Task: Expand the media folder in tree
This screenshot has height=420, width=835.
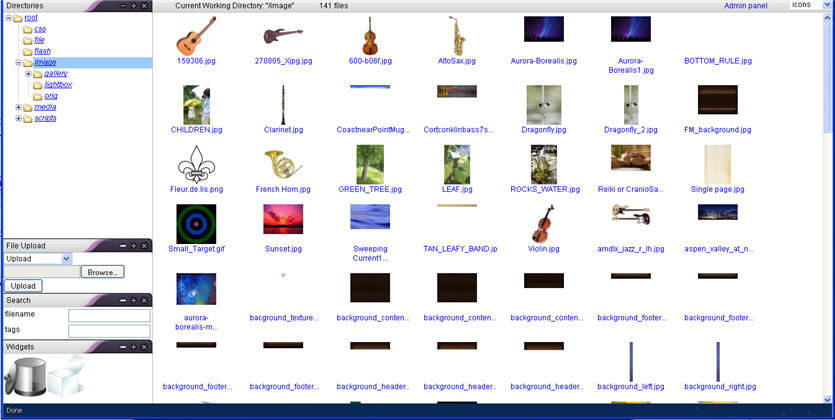Action: click(18, 107)
